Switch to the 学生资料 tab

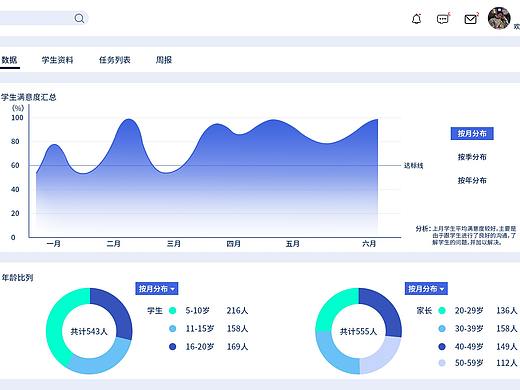click(x=57, y=60)
